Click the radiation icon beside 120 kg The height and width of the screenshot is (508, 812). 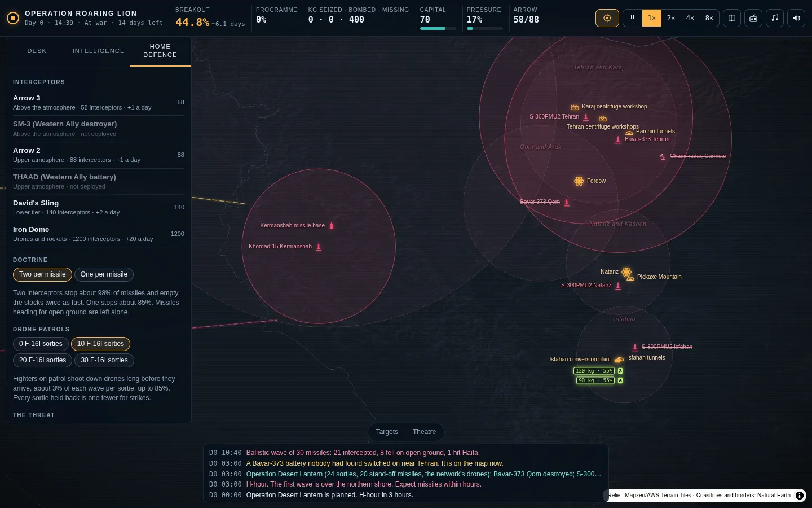coord(620,371)
